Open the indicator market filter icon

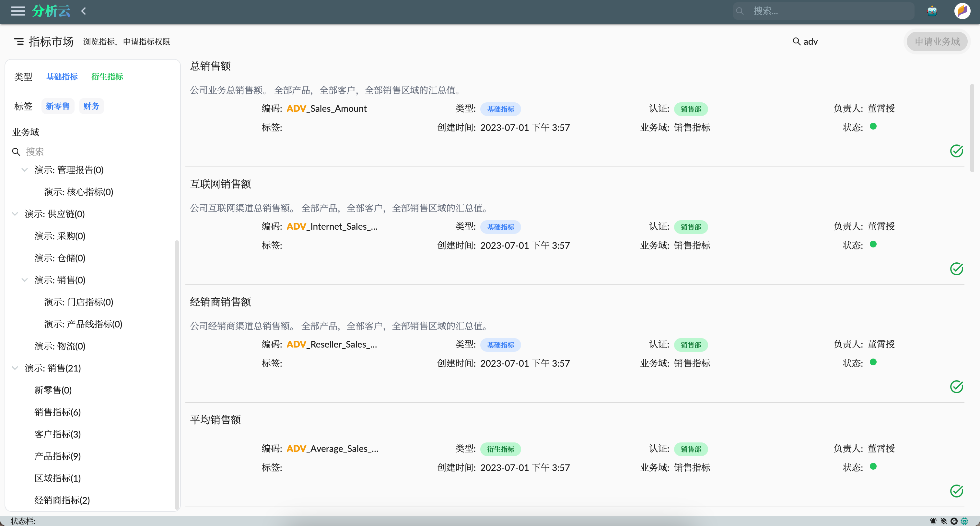19,42
